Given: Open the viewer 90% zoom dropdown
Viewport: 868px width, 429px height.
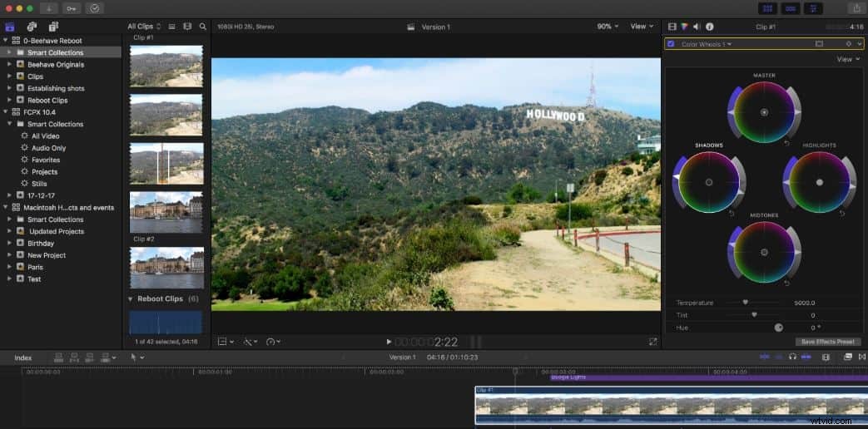Looking at the screenshot, I should tap(608, 27).
